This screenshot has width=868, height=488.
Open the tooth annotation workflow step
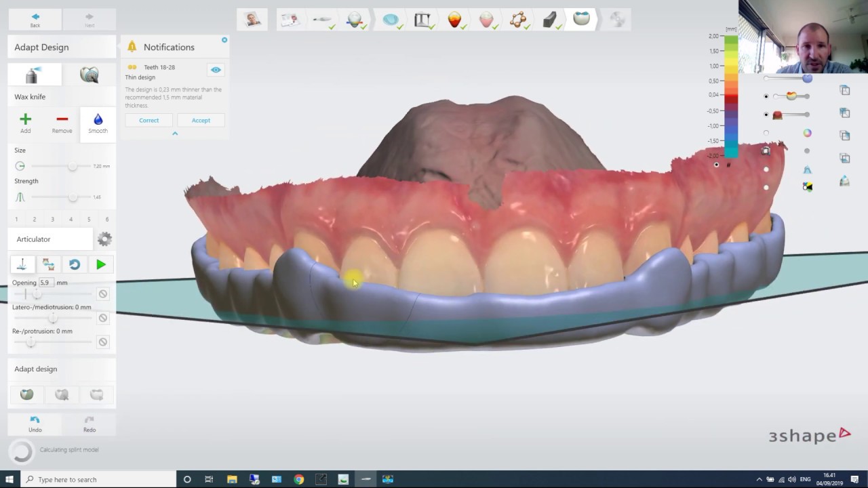[355, 20]
